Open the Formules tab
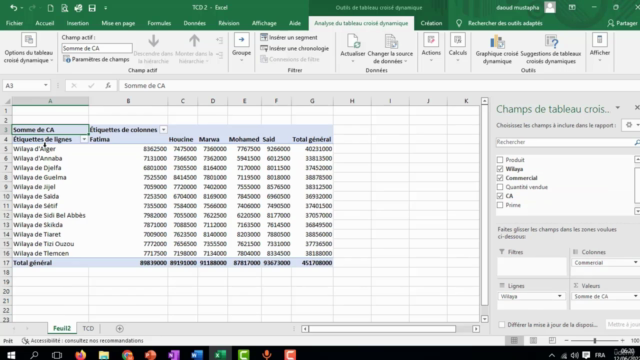Viewport: 640px width, 360px height. pyautogui.click(x=159, y=23)
